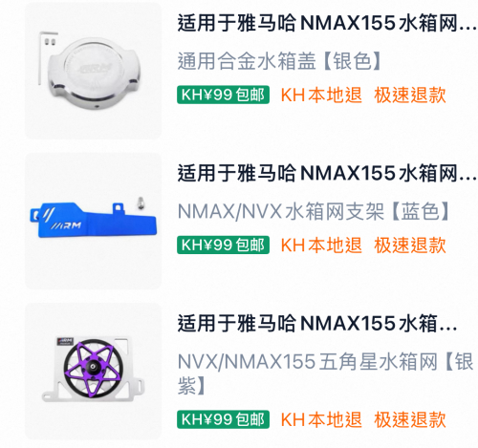The width and height of the screenshot is (478, 448).
Task: Tap KH本地退 label on star guard item
Action: pos(321,419)
